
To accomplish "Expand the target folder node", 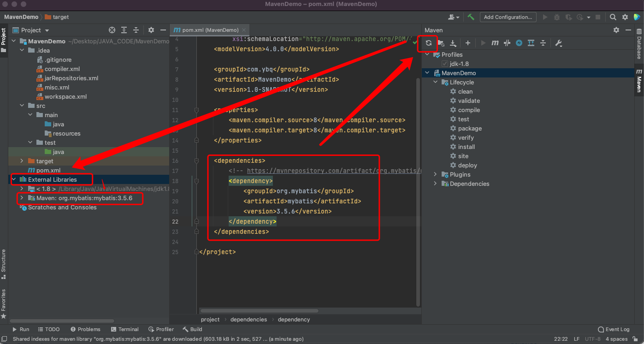I will coord(22,161).
